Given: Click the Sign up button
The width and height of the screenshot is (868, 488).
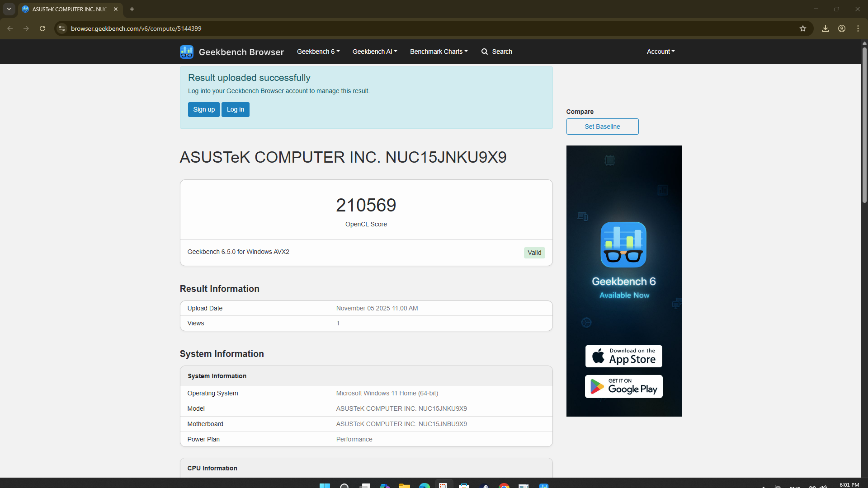Looking at the screenshot, I should tap(204, 109).
